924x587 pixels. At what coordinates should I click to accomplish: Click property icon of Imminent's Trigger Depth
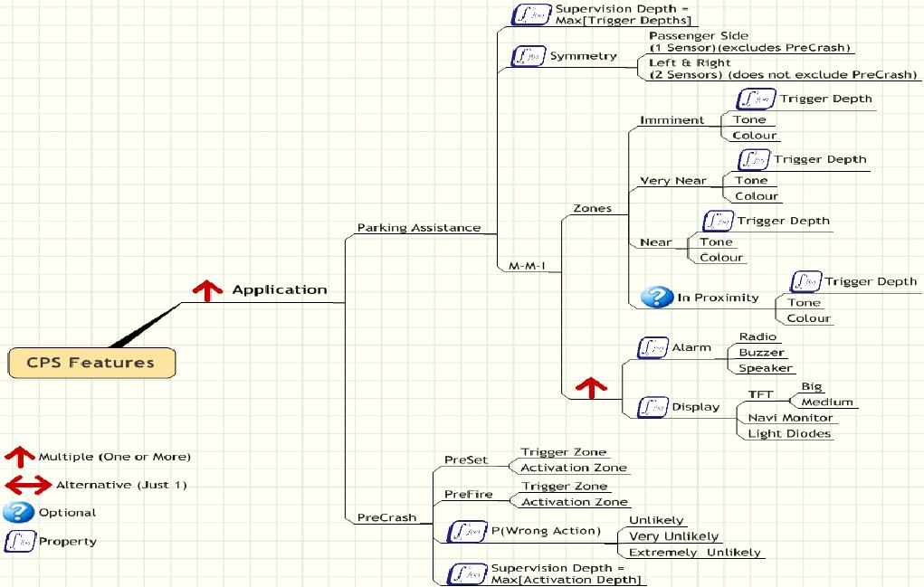click(756, 99)
